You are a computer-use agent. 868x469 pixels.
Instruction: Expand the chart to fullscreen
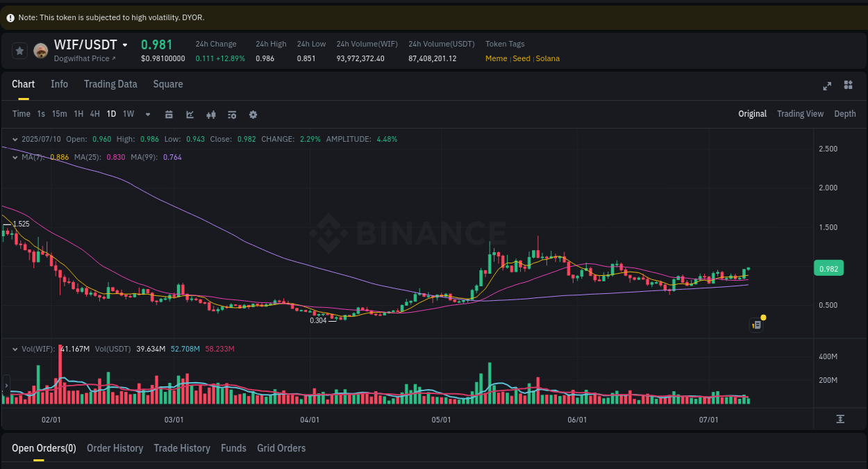coord(827,85)
